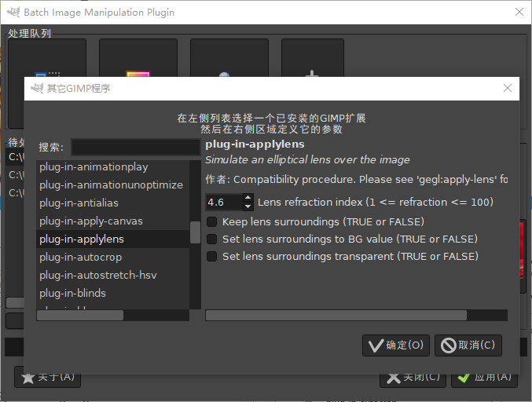Image resolution: width=532 pixels, height=402 pixels.
Task: Click the search input field
Action: coord(136,147)
